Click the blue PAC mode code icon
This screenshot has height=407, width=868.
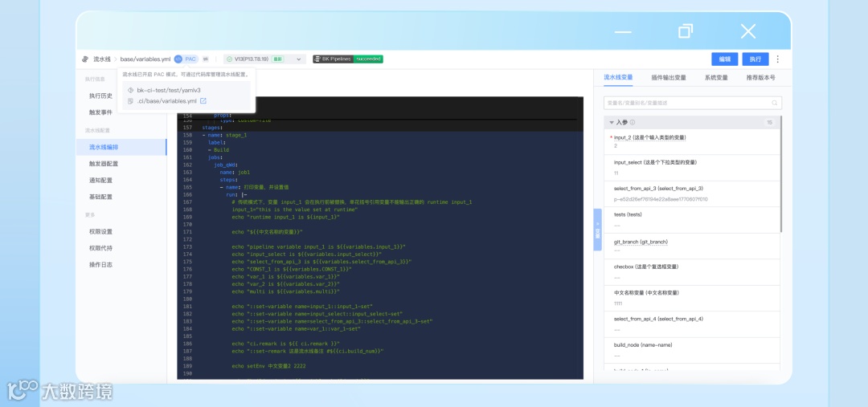178,59
